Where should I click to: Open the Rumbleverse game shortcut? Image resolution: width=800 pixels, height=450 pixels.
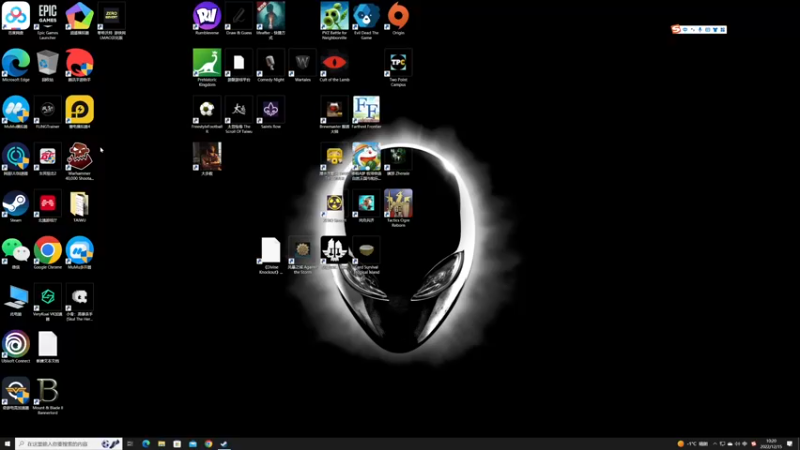pyautogui.click(x=207, y=18)
